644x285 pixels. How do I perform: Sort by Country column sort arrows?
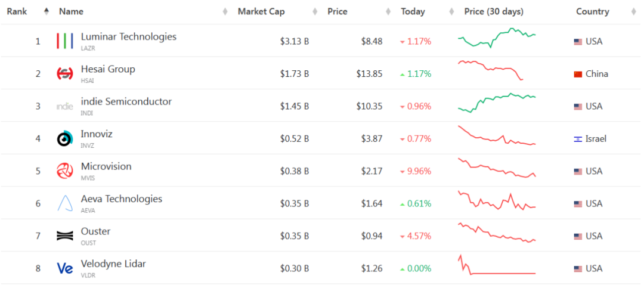click(633, 11)
